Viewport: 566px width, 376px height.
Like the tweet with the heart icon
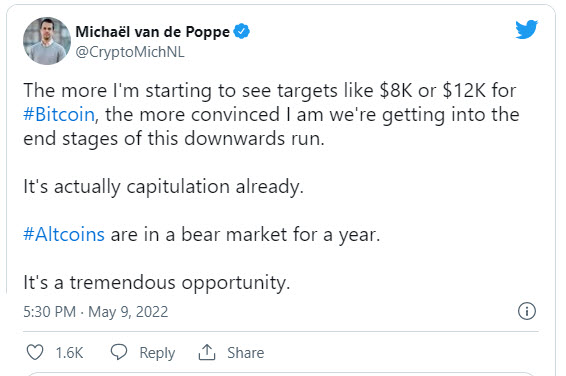point(35,352)
